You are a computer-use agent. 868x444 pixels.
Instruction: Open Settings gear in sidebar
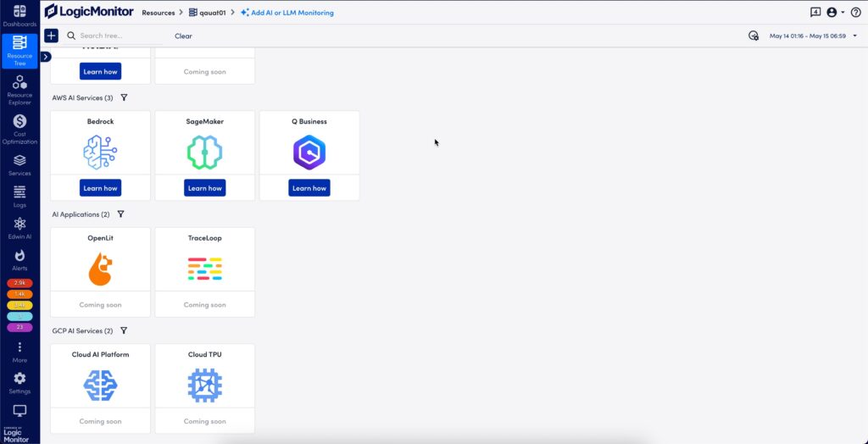[x=19, y=378]
